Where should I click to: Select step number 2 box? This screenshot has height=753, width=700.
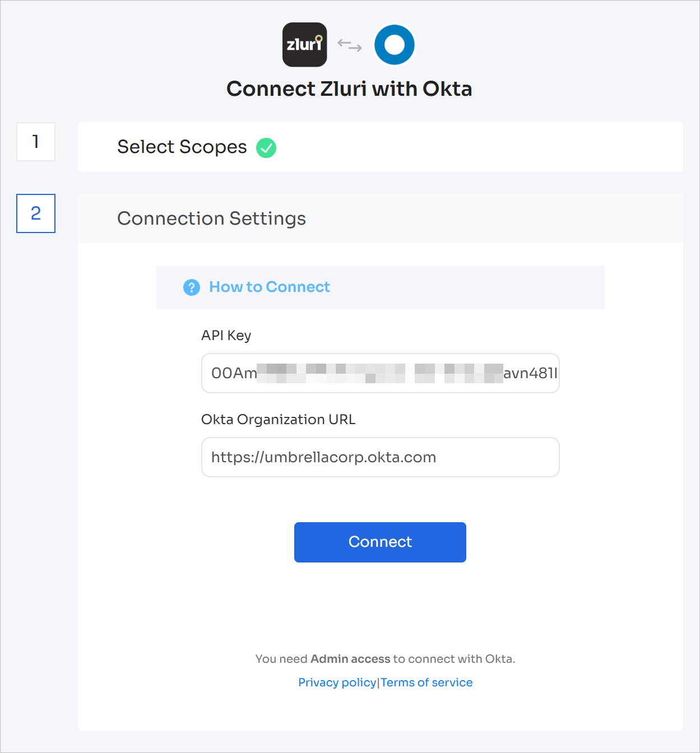tap(36, 213)
